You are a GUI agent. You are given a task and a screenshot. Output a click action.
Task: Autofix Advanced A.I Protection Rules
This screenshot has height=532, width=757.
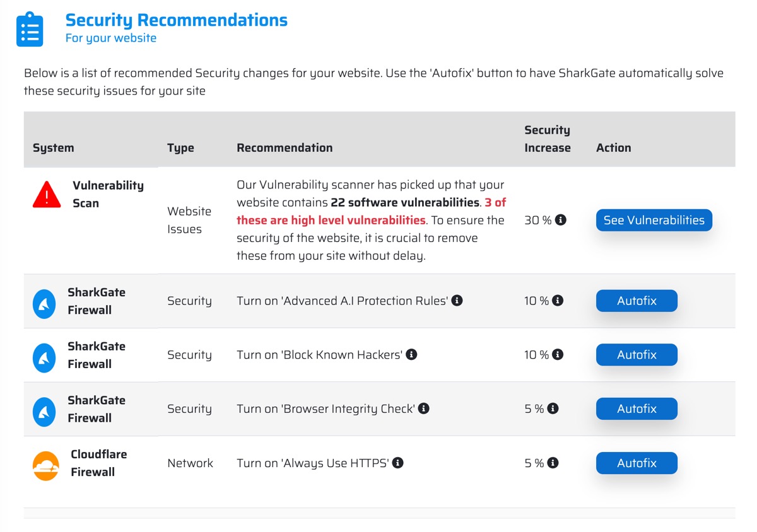[x=637, y=301]
